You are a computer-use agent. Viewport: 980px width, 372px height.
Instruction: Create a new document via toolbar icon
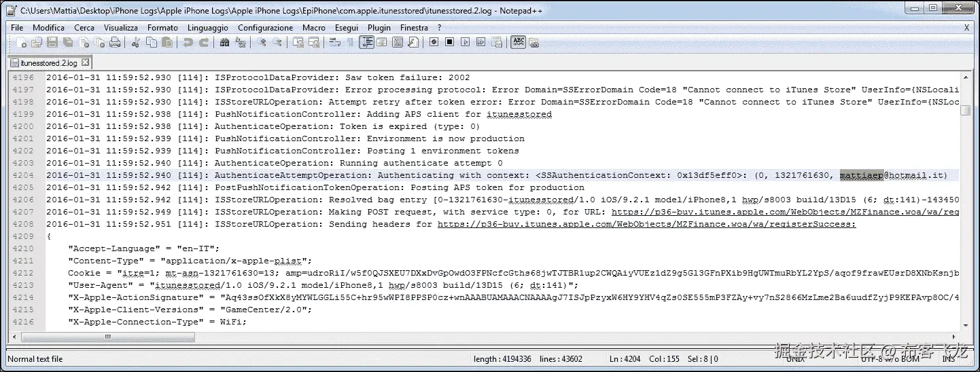point(22,43)
